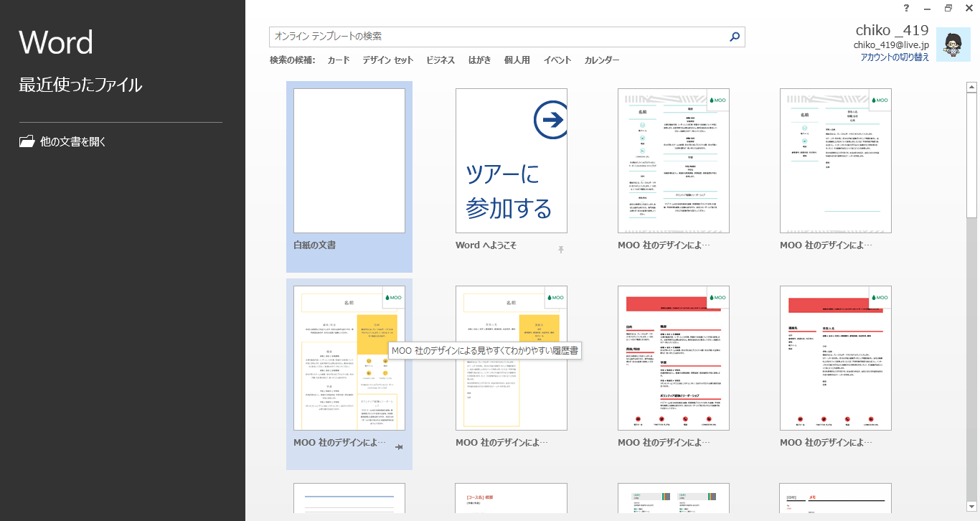The height and width of the screenshot is (521, 980).
Task: Select the yellow MOO cover letter template thumbnail
Action: point(512,358)
